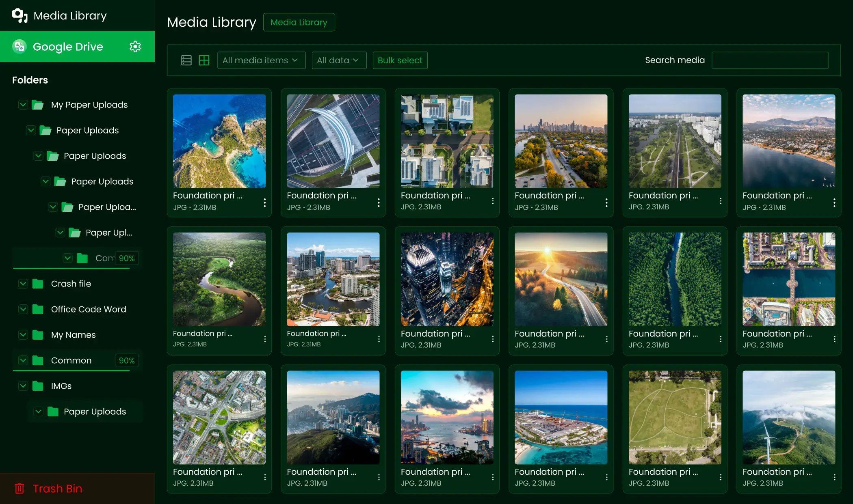Collapse the Office Code Word folder chevron
Image resolution: width=853 pixels, height=504 pixels.
[23, 309]
